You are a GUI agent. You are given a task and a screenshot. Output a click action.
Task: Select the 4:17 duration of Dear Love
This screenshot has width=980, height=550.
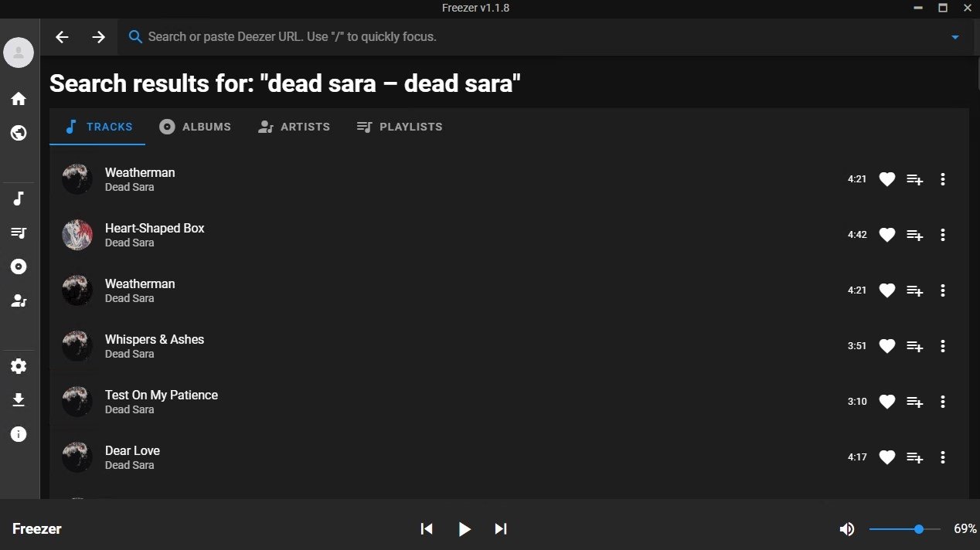[857, 457]
